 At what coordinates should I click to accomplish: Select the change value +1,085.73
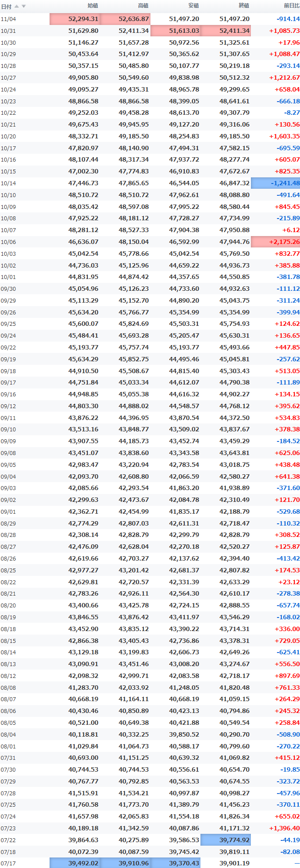click(285, 31)
